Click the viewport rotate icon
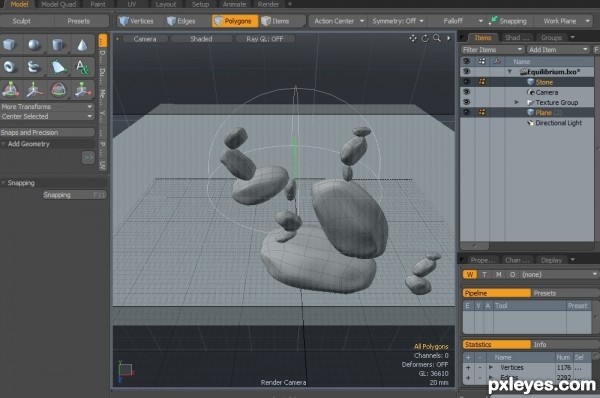 point(425,38)
